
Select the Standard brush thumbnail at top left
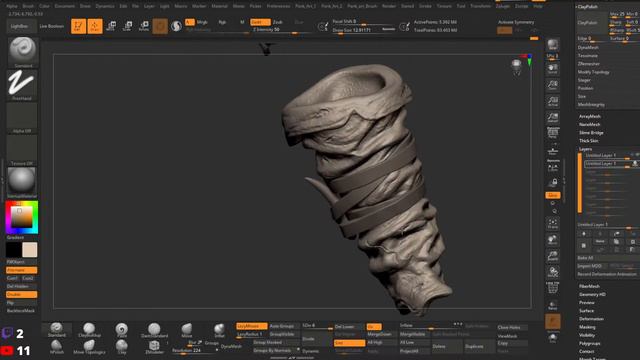[x=22, y=52]
